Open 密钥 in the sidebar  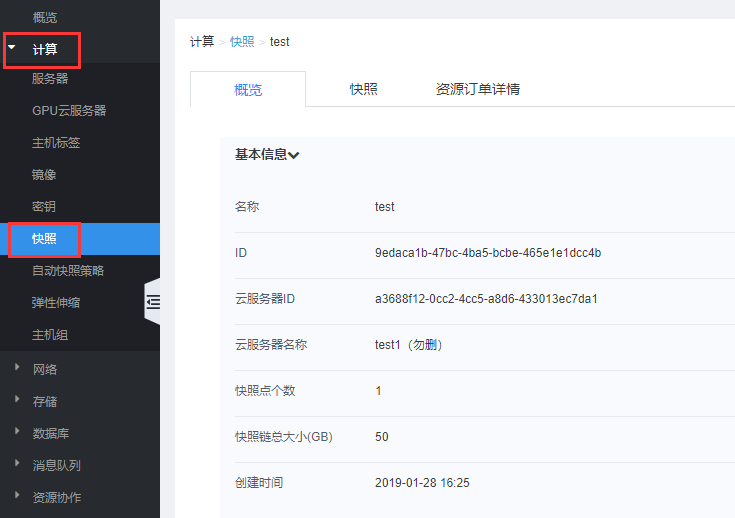point(44,206)
